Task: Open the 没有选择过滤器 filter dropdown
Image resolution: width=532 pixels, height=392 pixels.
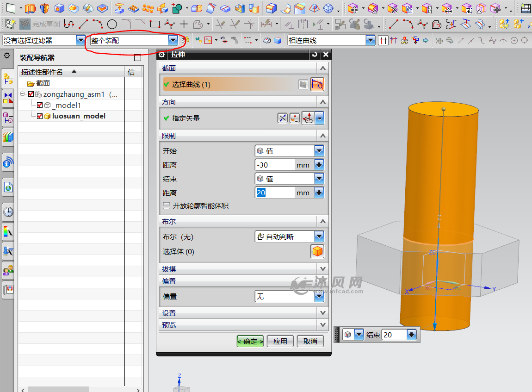Action: (80, 40)
